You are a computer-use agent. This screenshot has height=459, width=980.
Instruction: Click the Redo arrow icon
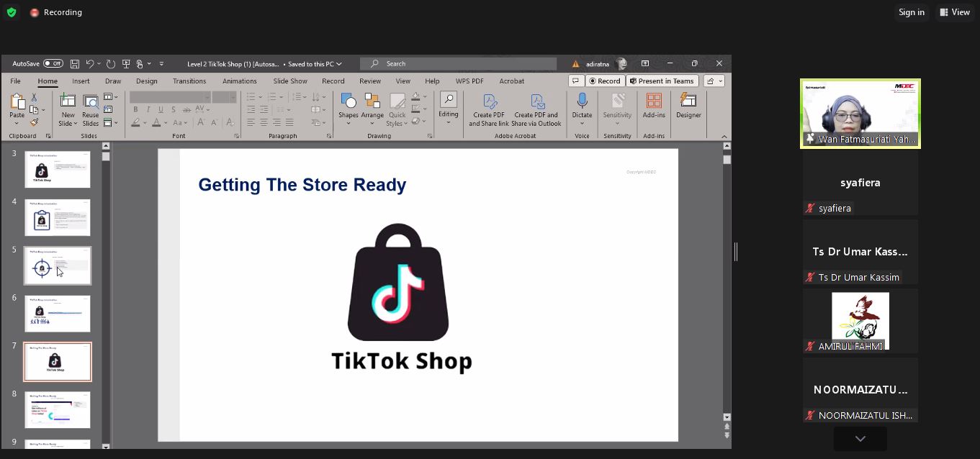[111, 64]
